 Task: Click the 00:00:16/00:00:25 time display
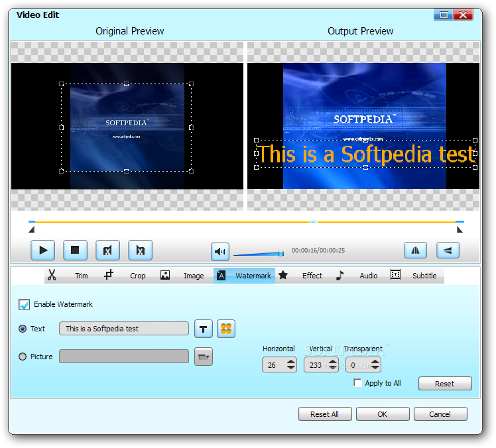pyautogui.click(x=318, y=251)
